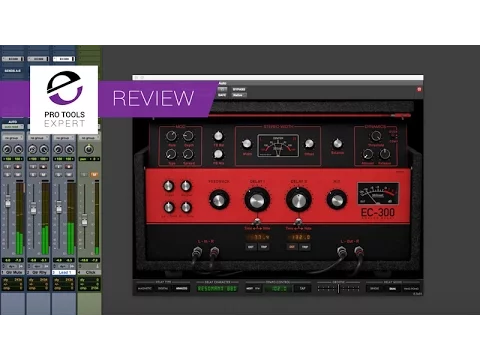Click the Click track pan knob
Image resolution: width=480 pixels, height=360 pixels.
(89, 149)
